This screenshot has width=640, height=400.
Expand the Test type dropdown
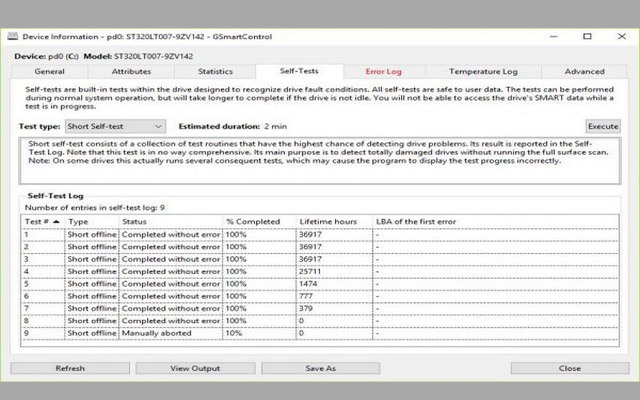pos(116,127)
